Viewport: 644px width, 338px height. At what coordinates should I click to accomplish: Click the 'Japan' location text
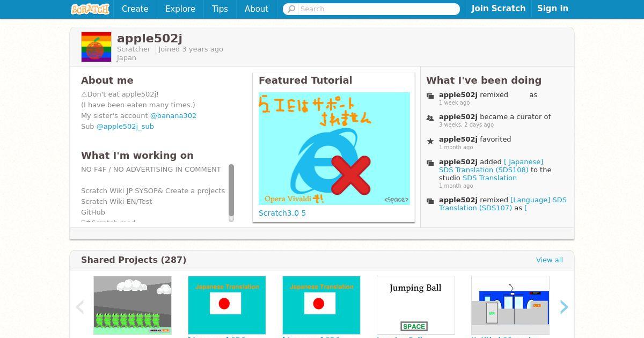click(x=127, y=58)
